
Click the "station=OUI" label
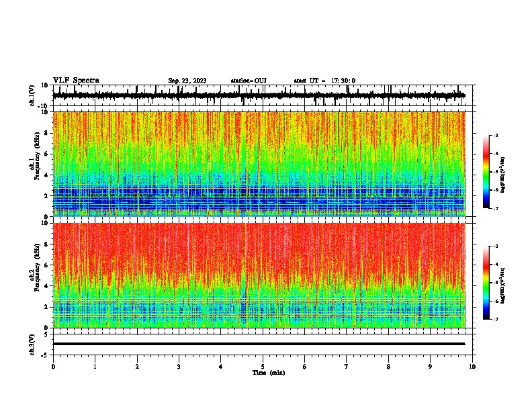249,81
